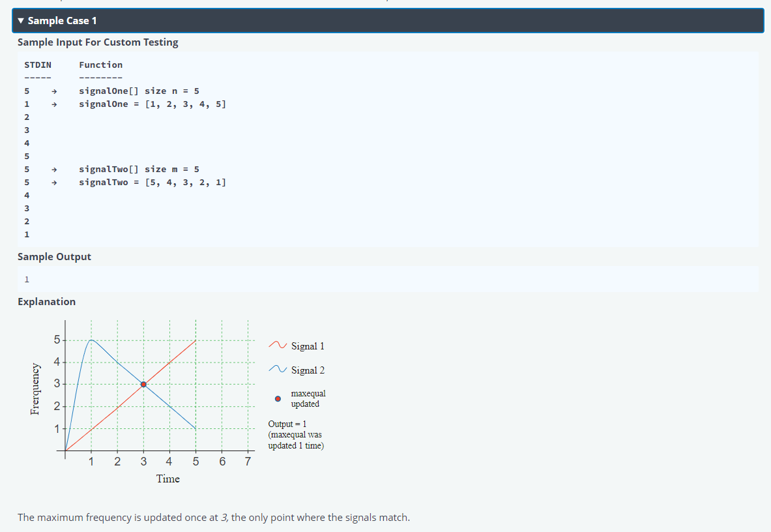Click the Function column header
Viewport: 771px width, 532px height.
coord(100,65)
